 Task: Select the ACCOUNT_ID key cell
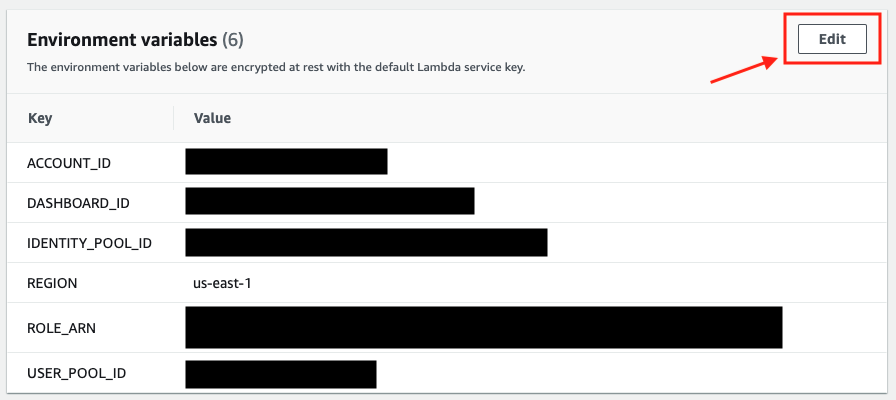pyautogui.click(x=69, y=163)
